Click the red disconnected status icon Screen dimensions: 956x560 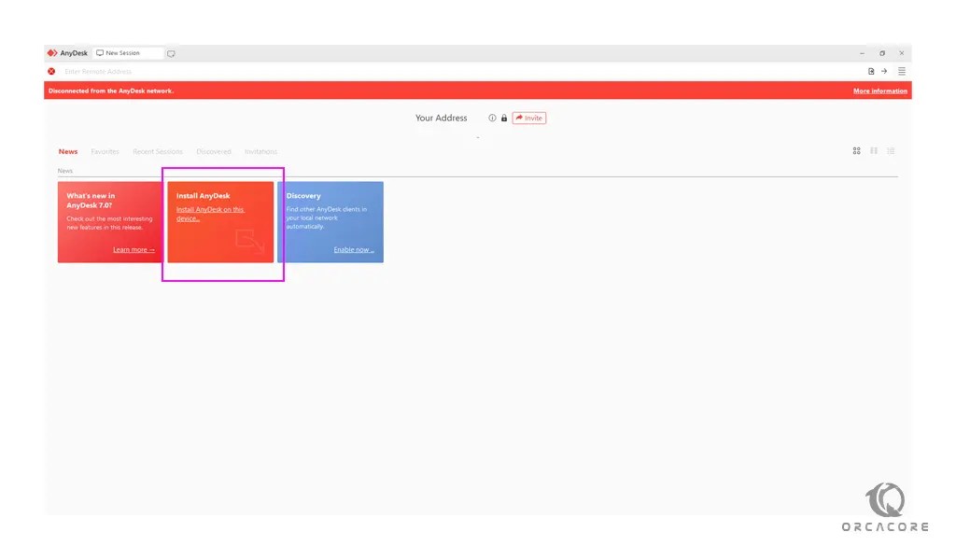coord(51,71)
